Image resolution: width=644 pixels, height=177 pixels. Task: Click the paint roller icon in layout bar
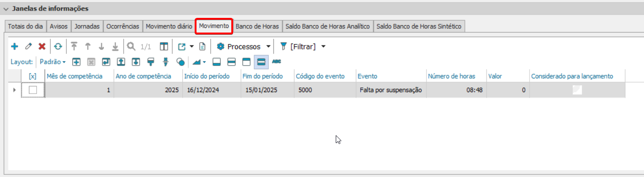pyautogui.click(x=150, y=61)
